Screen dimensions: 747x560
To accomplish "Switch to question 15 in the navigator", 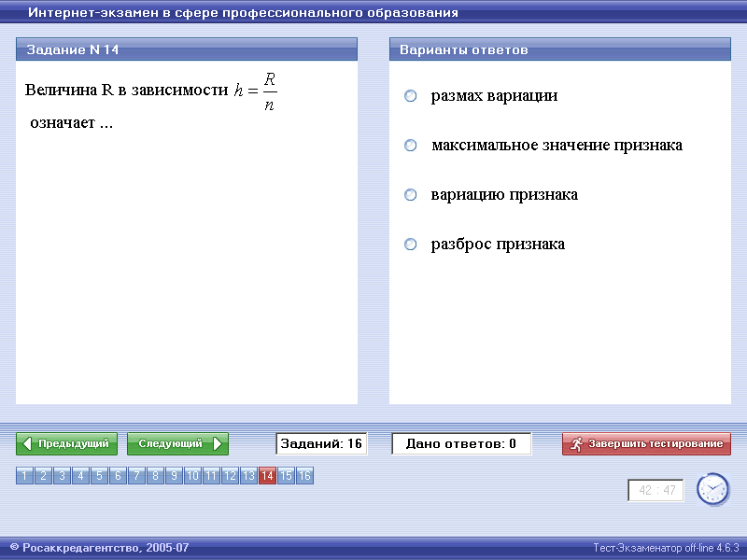I will (286, 475).
